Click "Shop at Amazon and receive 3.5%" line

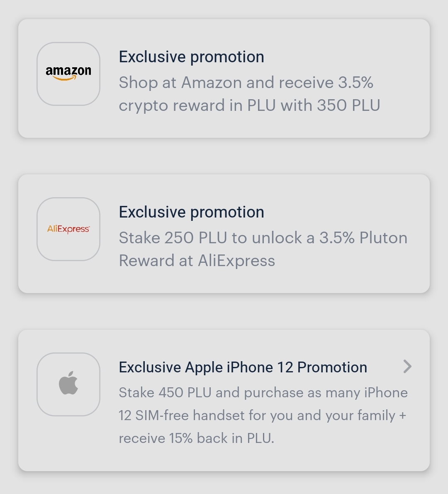pyautogui.click(x=246, y=83)
